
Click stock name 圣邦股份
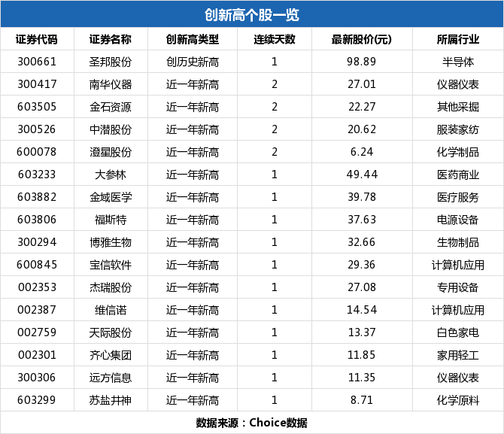(x=111, y=62)
